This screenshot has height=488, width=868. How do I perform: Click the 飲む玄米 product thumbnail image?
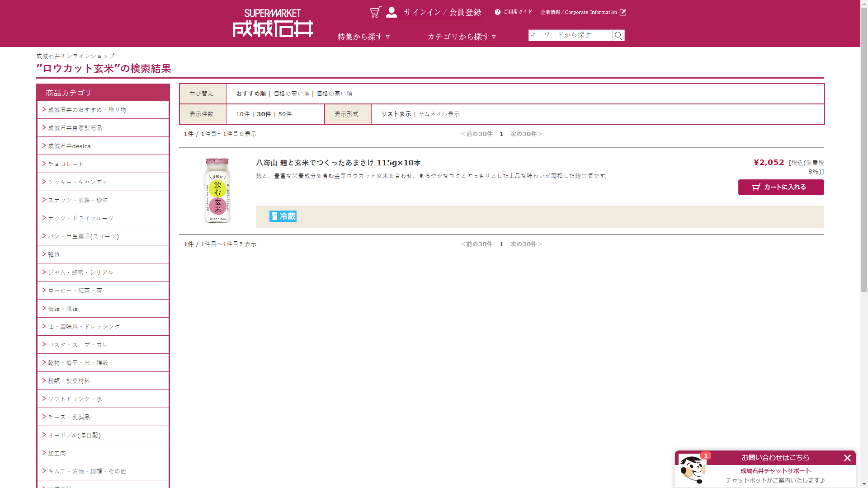(x=217, y=190)
